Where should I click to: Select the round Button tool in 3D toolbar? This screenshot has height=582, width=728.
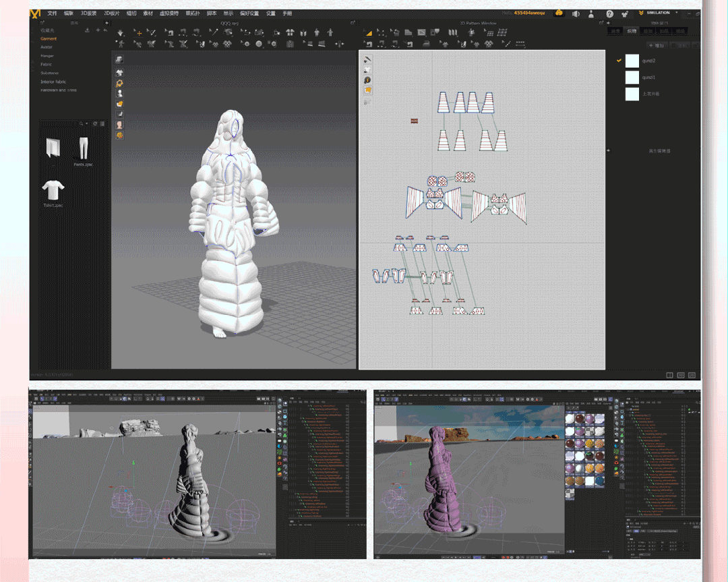[x=259, y=44]
